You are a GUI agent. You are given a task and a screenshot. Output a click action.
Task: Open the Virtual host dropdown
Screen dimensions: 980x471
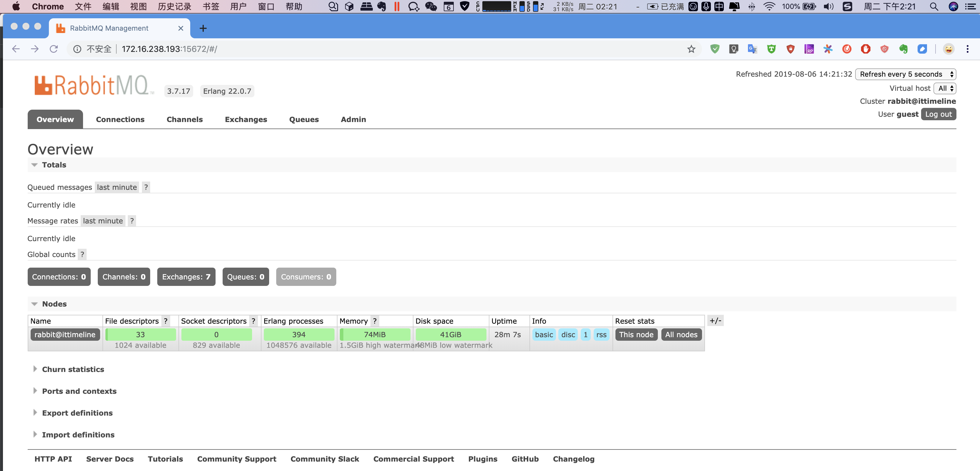pyautogui.click(x=945, y=88)
